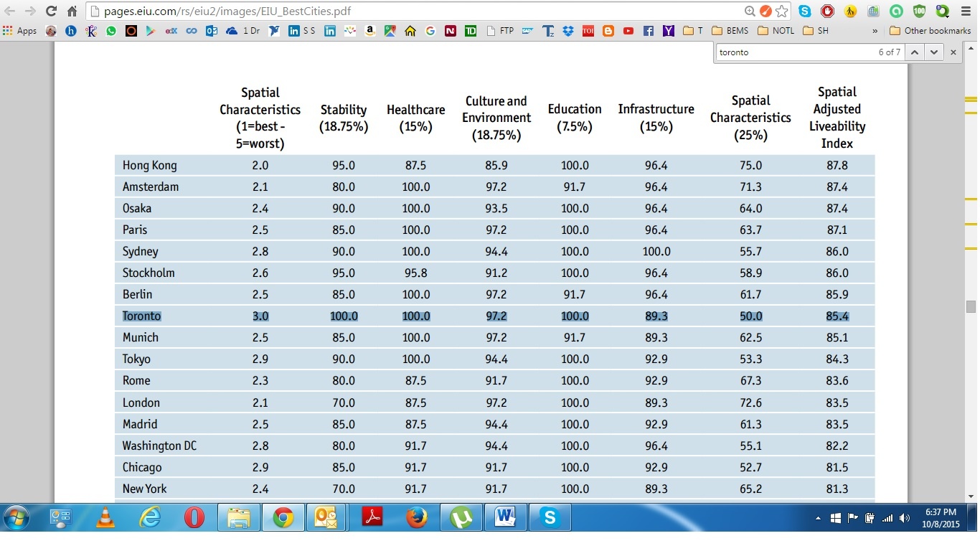The width and height of the screenshot is (980, 551).
Task: Click the page scrollbar thumb
Action: click(x=971, y=306)
